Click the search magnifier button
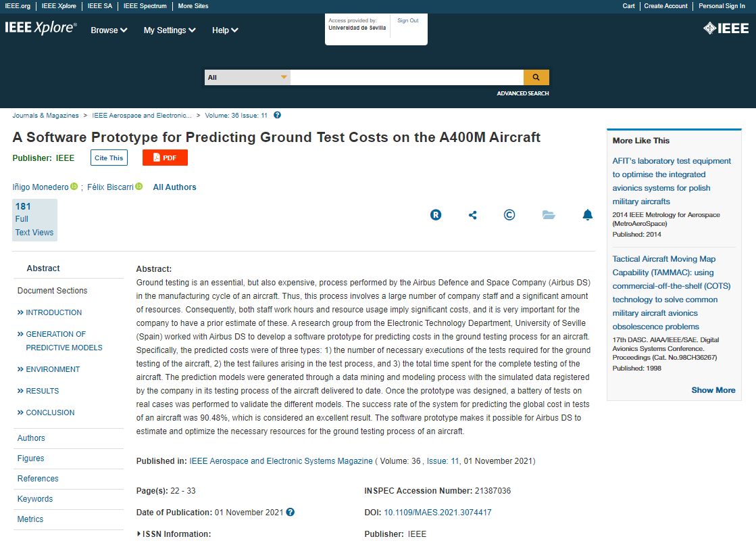756x543 pixels. tap(536, 77)
